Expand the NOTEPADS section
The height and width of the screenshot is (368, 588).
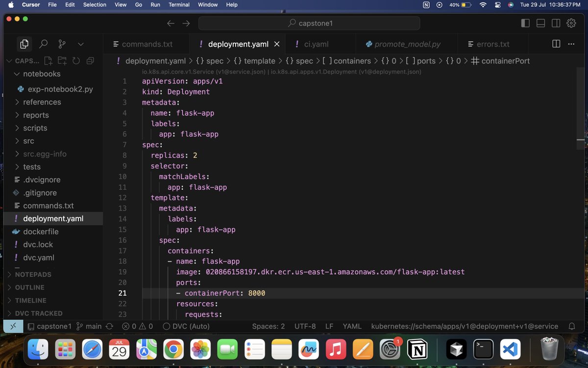pos(53,274)
